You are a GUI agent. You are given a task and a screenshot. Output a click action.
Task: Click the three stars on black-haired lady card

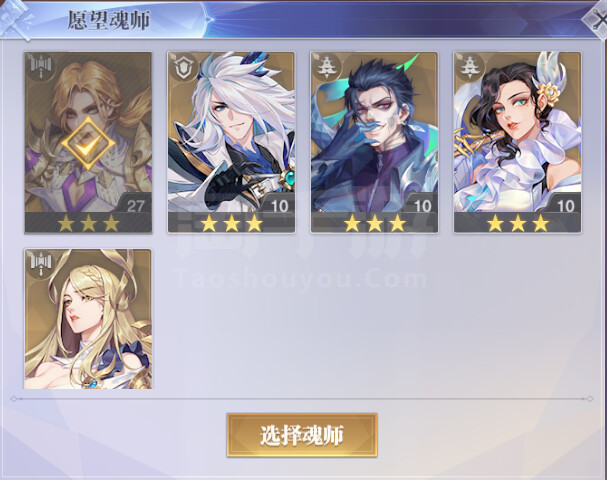coord(518,223)
